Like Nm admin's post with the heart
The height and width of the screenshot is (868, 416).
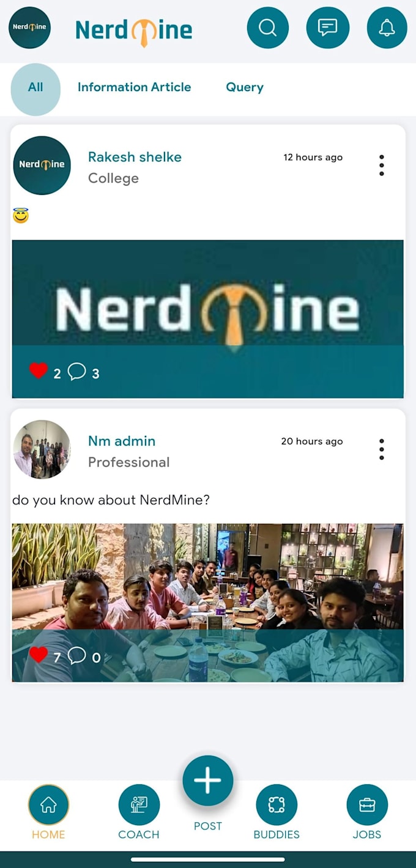pos(39,655)
